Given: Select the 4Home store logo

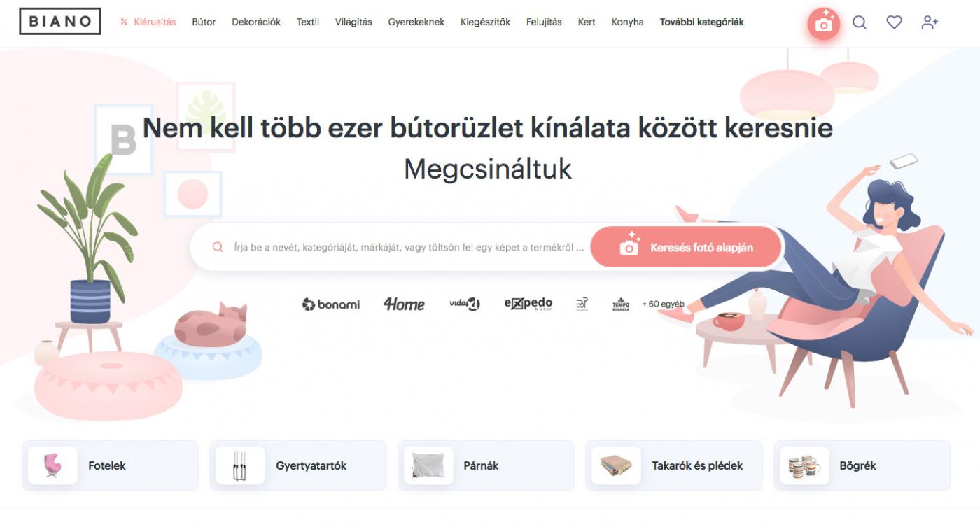Looking at the screenshot, I should click(x=404, y=304).
